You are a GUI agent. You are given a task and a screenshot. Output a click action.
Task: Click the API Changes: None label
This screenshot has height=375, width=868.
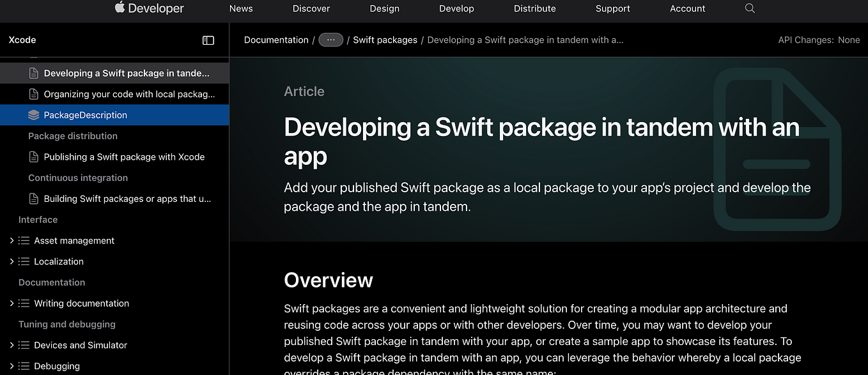click(819, 40)
